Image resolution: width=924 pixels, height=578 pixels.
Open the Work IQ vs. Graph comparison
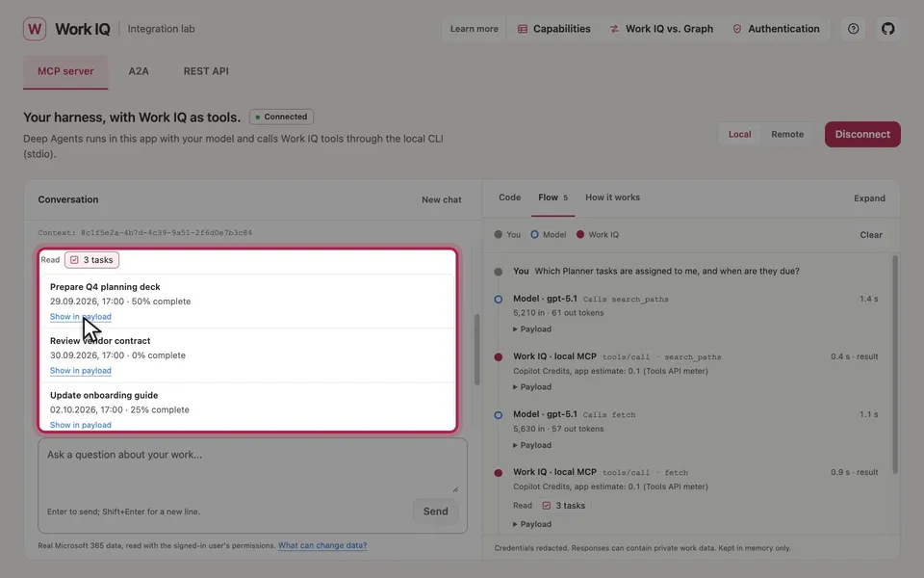(x=661, y=29)
